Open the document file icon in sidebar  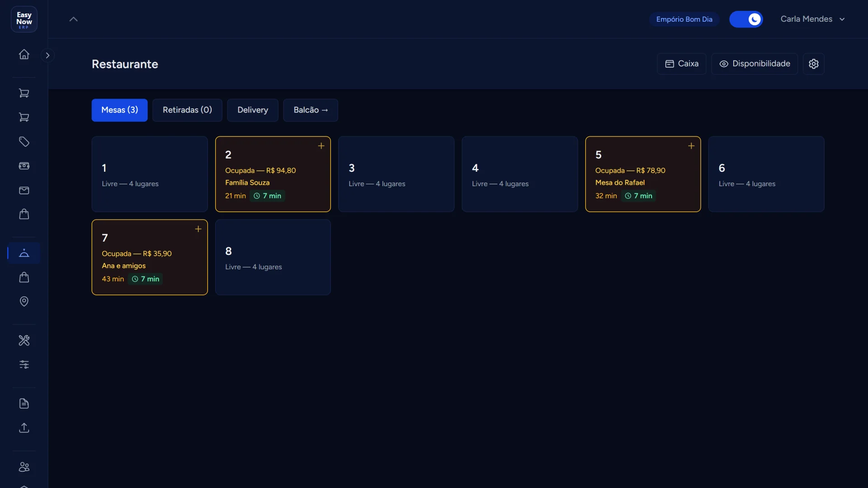(24, 404)
